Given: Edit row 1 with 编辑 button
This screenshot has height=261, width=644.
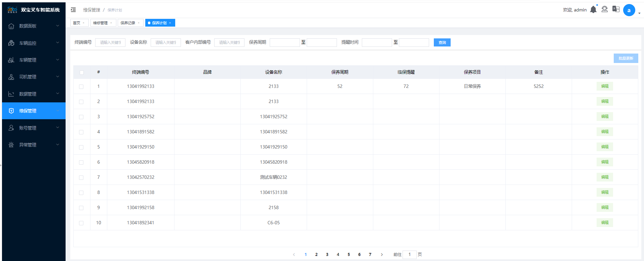Looking at the screenshot, I should (x=605, y=86).
